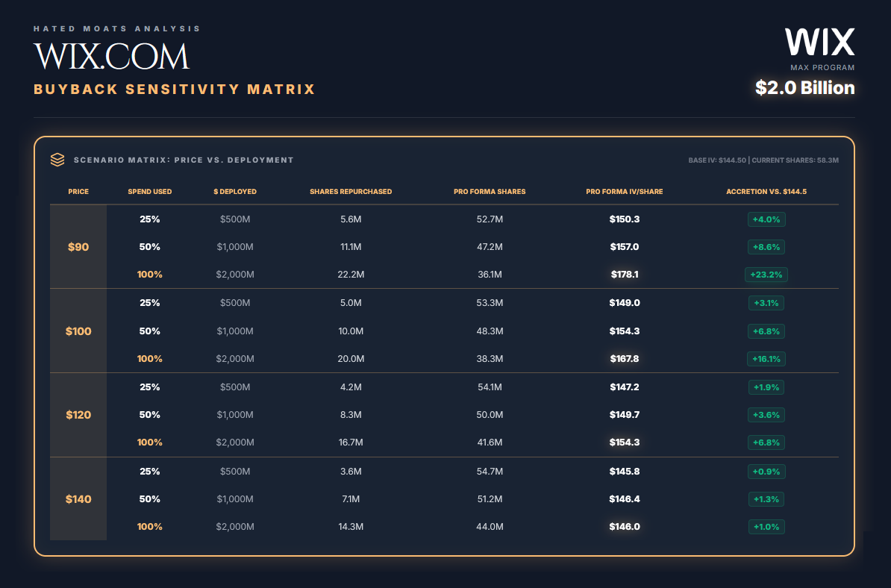Click the +23.2% accretion badge

pyautogui.click(x=766, y=275)
